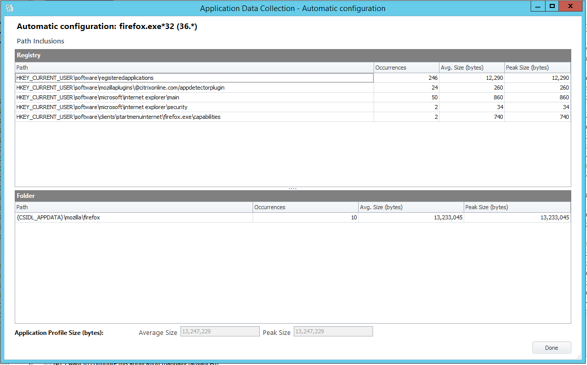Sort Registry table by Occurrences column
587x365 pixels.
[x=406, y=68]
